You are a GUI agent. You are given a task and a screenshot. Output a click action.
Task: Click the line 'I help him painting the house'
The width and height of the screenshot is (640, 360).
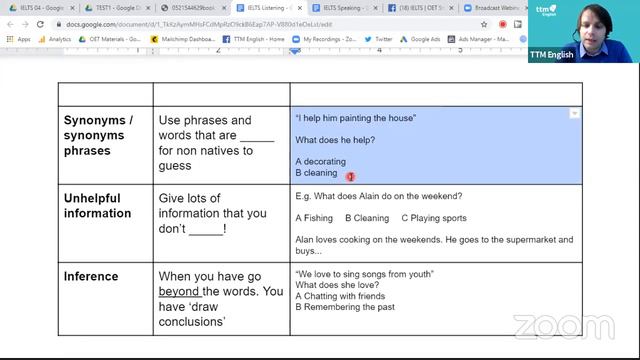(356, 118)
